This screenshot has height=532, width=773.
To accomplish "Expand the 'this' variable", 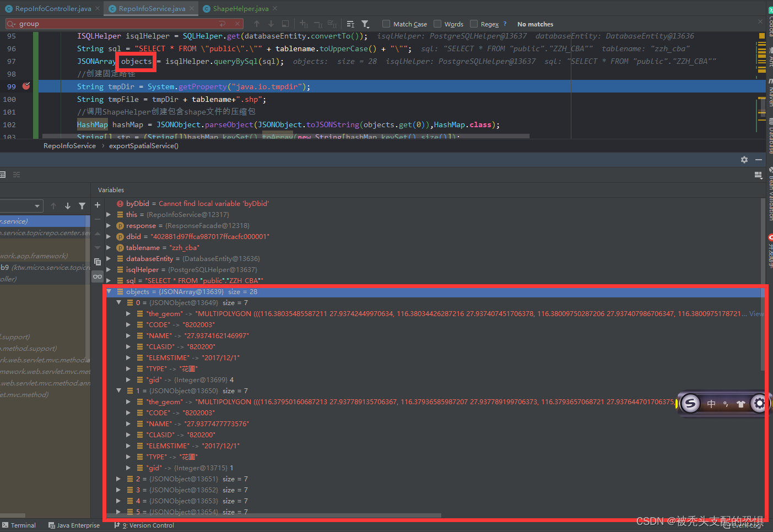I will [x=109, y=215].
